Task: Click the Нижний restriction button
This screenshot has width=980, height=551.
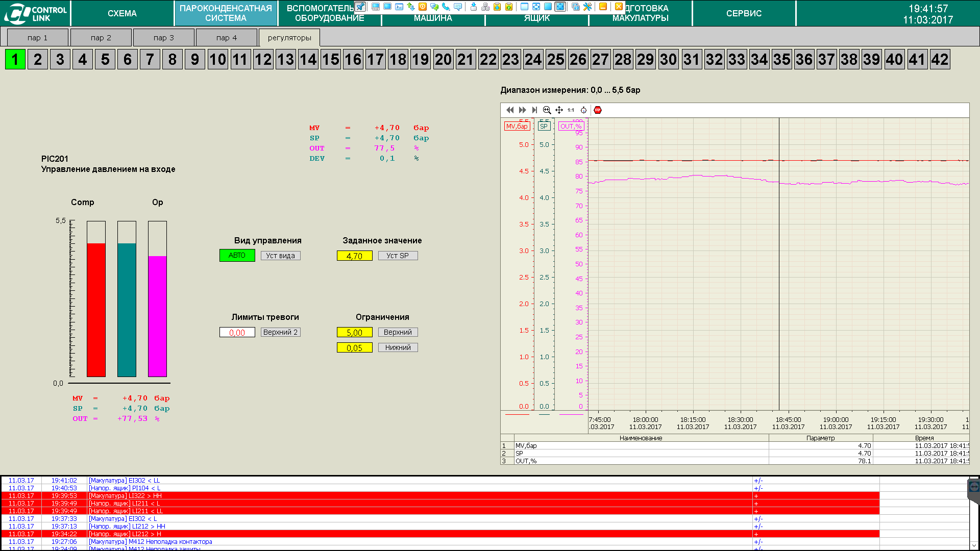Action: pyautogui.click(x=398, y=347)
